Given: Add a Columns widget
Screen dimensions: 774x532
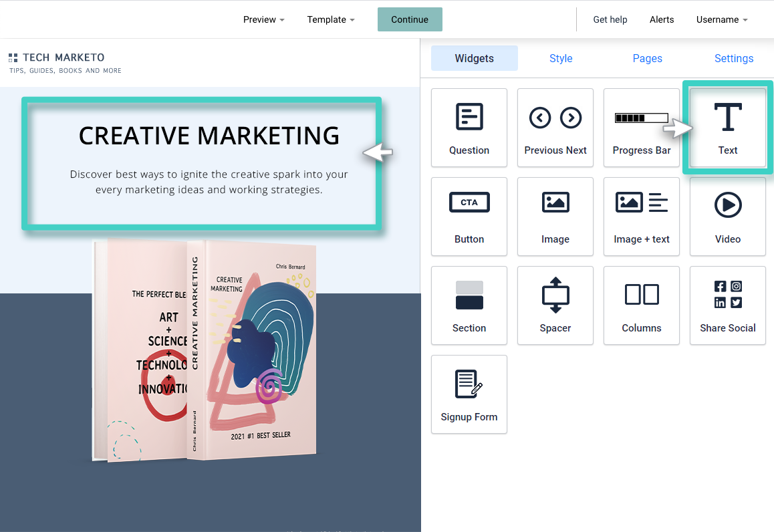Looking at the screenshot, I should point(641,305).
